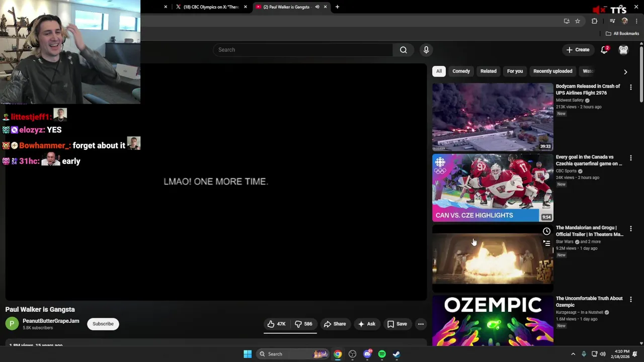Dislike the video with 586 dislikes

coord(303,324)
